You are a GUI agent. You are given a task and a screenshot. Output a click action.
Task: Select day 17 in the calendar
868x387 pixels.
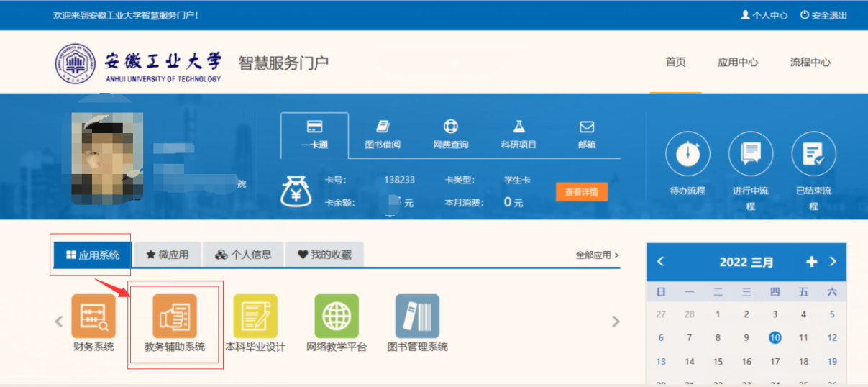[775, 362]
